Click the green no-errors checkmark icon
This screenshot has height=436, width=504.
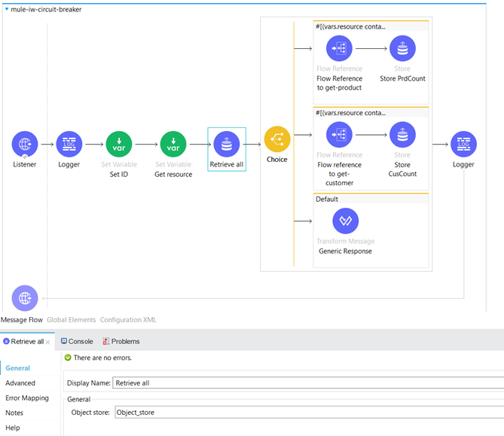point(68,357)
